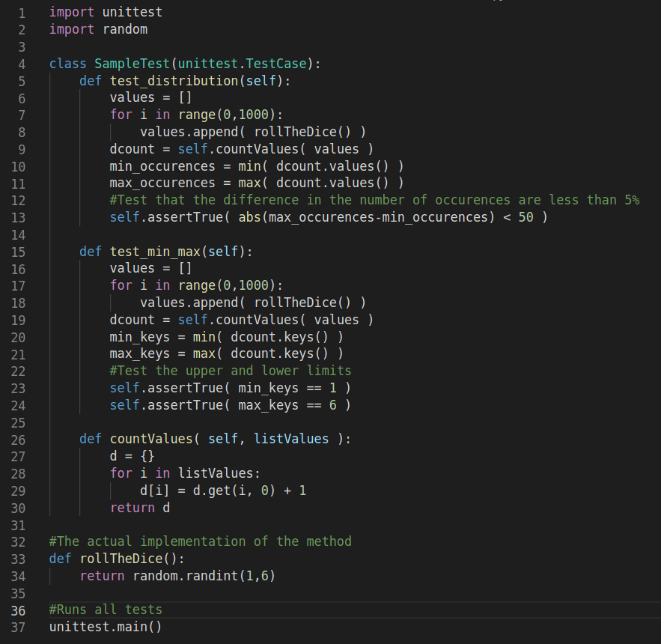Click 'values = []' on line 16
The width and height of the screenshot is (661, 644).
coord(151,268)
